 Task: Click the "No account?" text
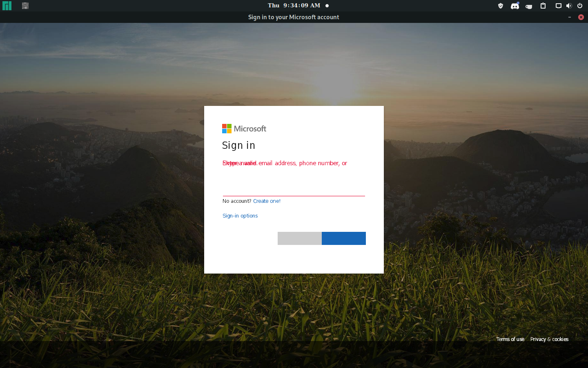click(x=237, y=201)
